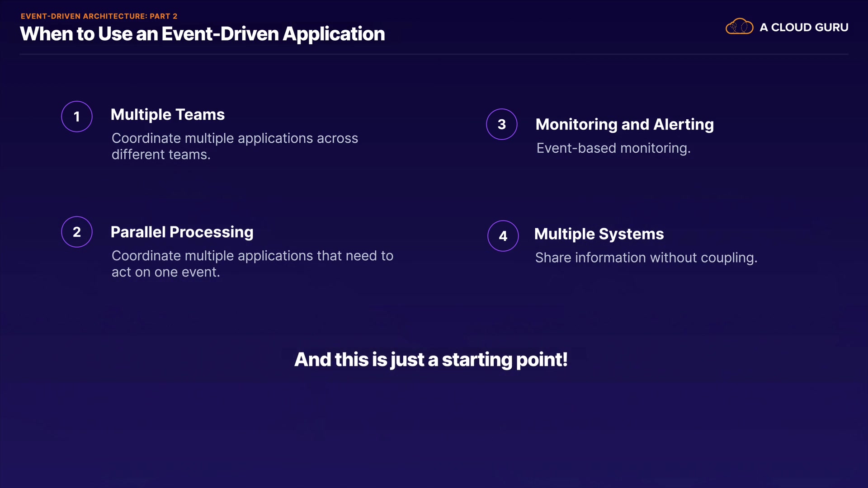Click the A CLOUD GURU brand text
The image size is (868, 488).
click(x=804, y=28)
